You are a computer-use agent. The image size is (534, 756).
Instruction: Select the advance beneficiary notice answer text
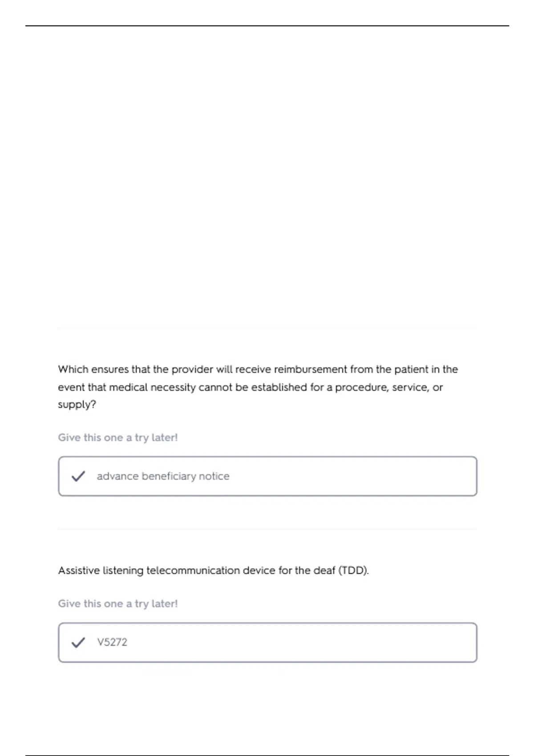coord(163,476)
